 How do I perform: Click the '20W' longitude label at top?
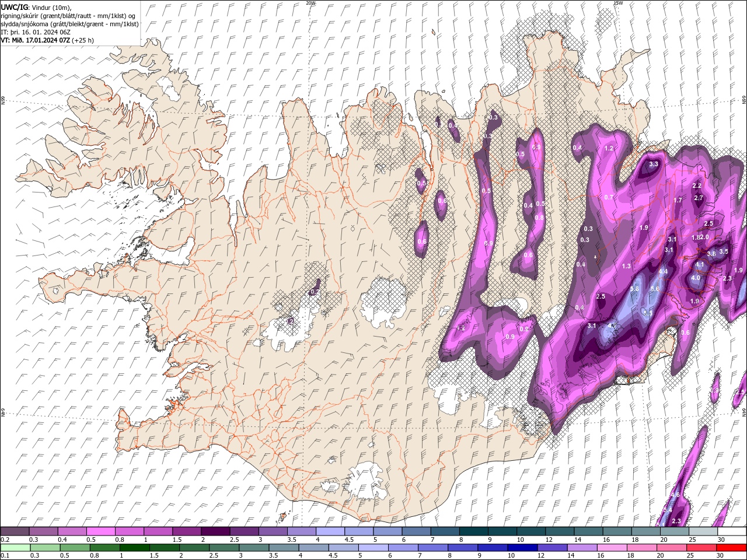310,3
